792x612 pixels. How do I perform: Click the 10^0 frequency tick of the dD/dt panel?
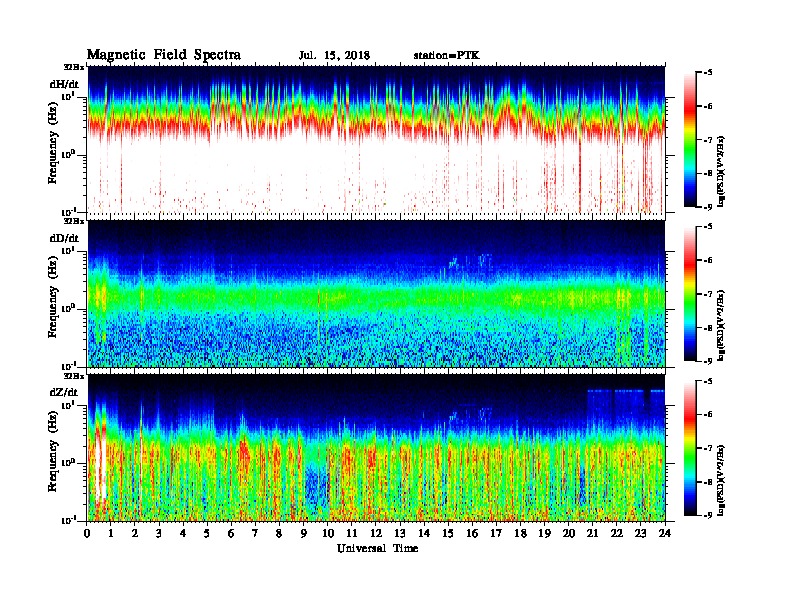click(68, 308)
